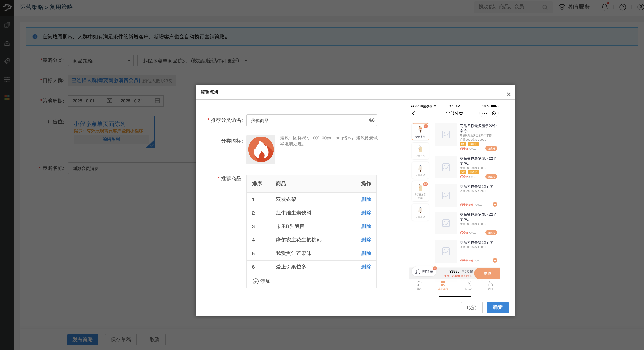Image resolution: width=644 pixels, height=350 pixels.
Task: Open the colored grid apps sidebar icon
Action: 7,97
